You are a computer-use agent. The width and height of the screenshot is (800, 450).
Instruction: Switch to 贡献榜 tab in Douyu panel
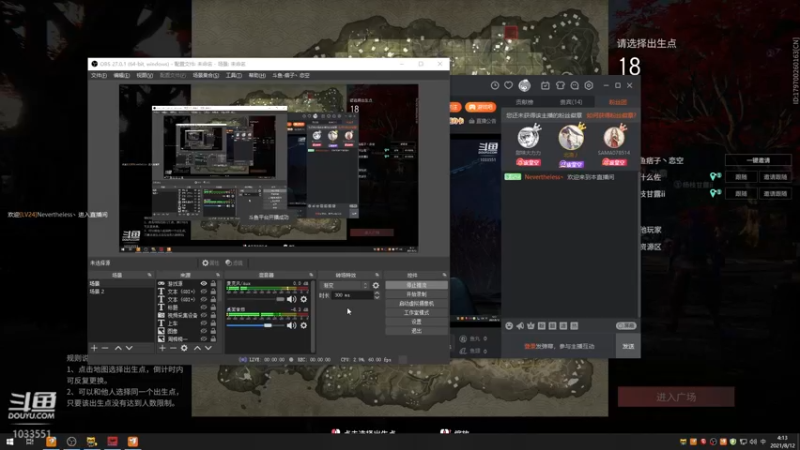[x=524, y=103]
